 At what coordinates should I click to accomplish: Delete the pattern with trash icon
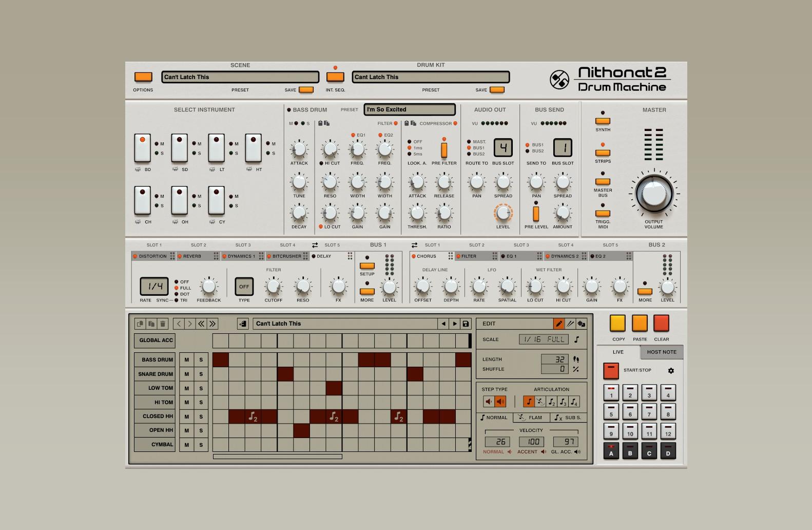point(163,324)
